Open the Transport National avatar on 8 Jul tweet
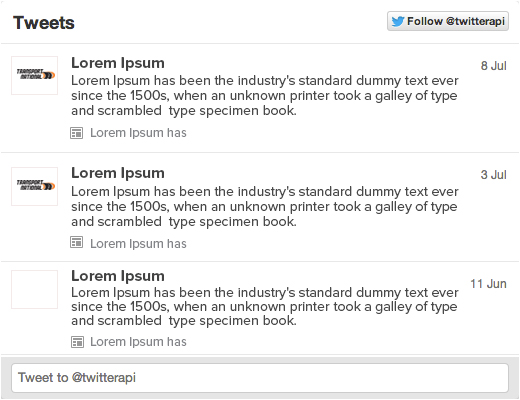 click(x=34, y=75)
